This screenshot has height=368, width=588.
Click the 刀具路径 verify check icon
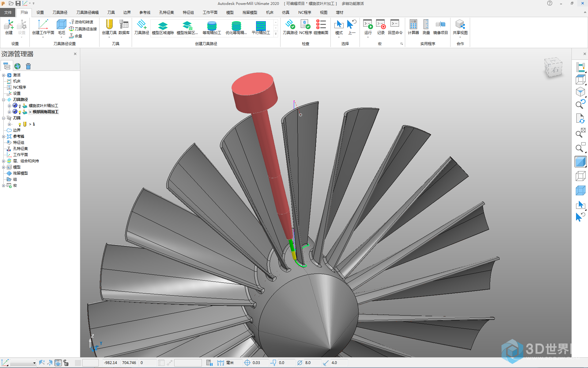point(290,25)
